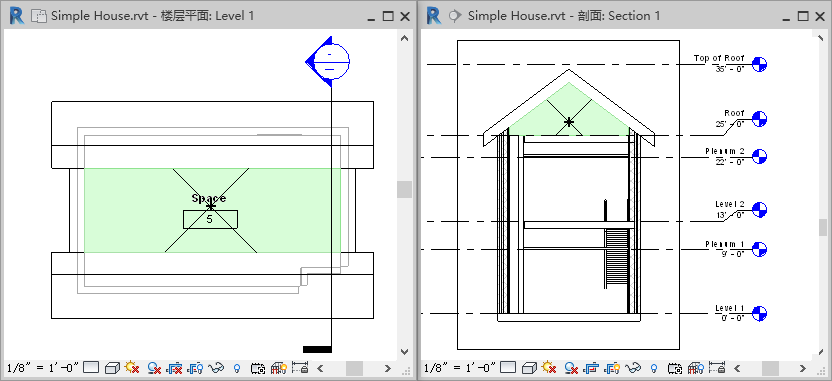The image size is (832, 381).
Task: Click horizontal scrollbar thumb in Section 1 window
Action: (770, 368)
